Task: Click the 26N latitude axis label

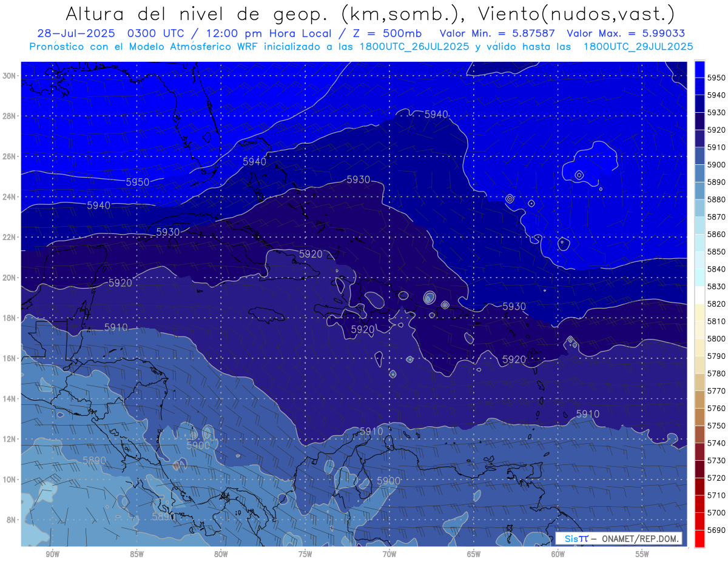Action: [x=9, y=156]
